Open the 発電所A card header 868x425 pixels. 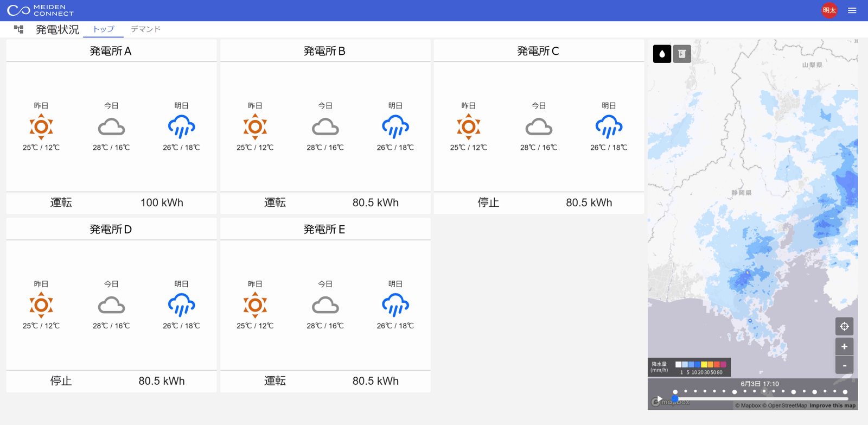pos(111,51)
